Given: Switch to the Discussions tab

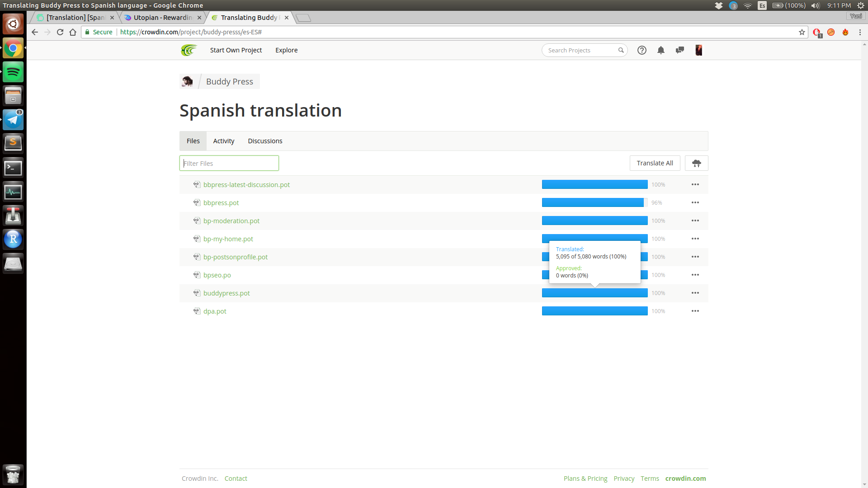Looking at the screenshot, I should pos(265,141).
